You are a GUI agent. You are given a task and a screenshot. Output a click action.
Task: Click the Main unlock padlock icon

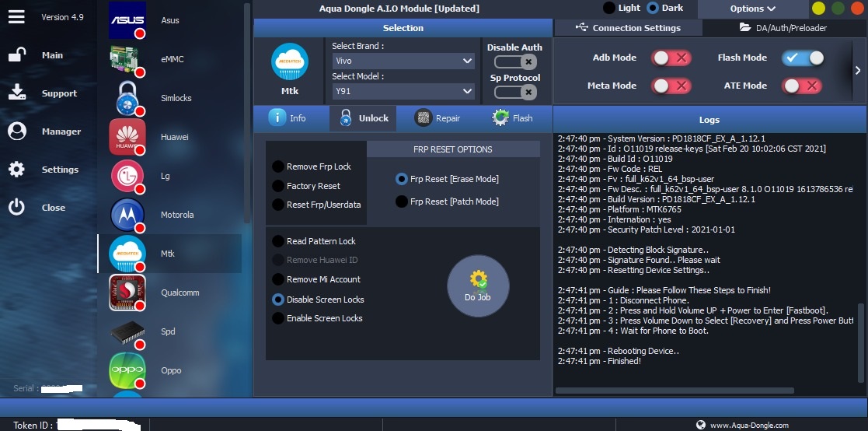(x=16, y=54)
